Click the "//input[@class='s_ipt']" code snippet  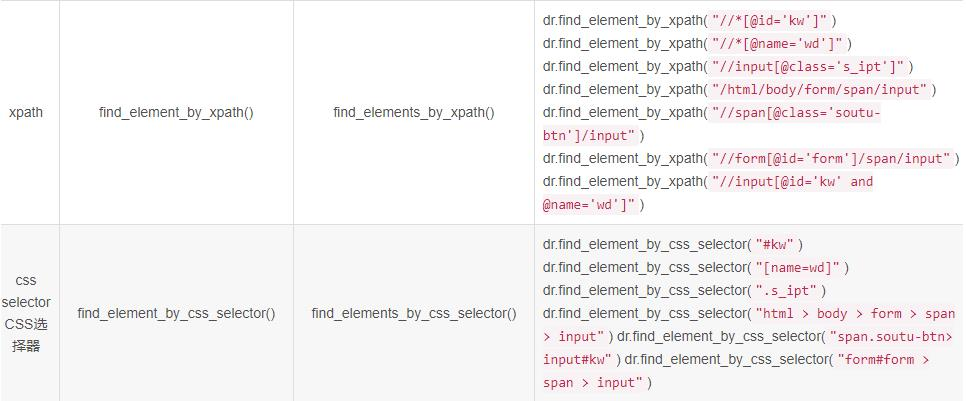[807, 67]
